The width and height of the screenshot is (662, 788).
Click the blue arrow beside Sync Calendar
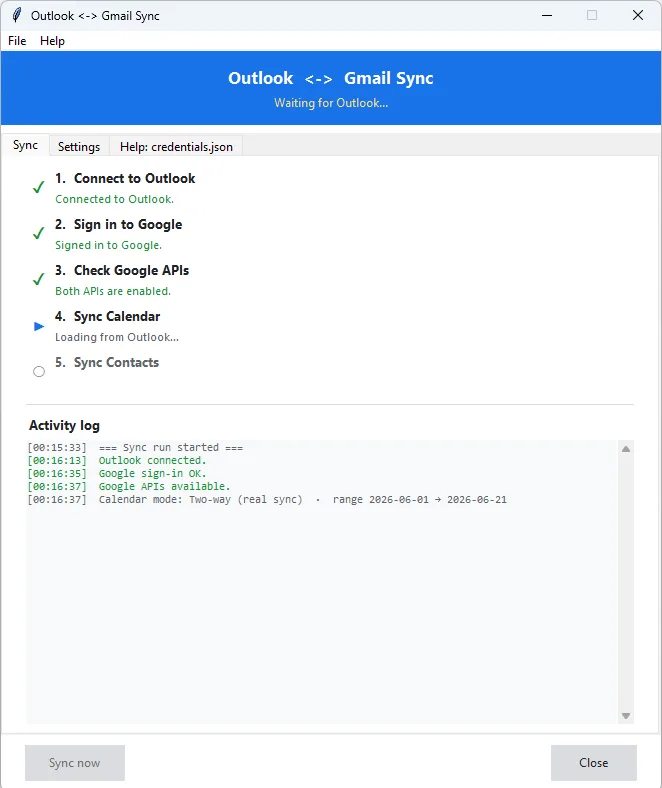point(39,326)
